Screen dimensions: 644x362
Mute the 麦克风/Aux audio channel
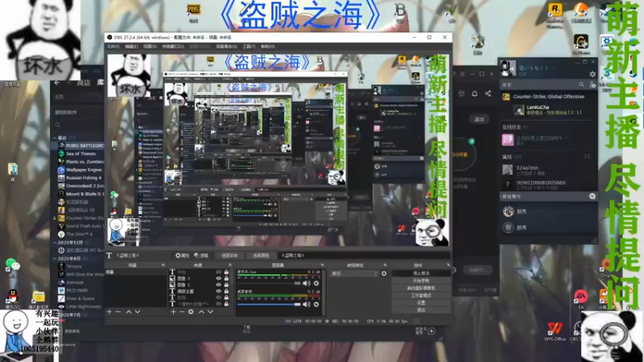tap(307, 283)
